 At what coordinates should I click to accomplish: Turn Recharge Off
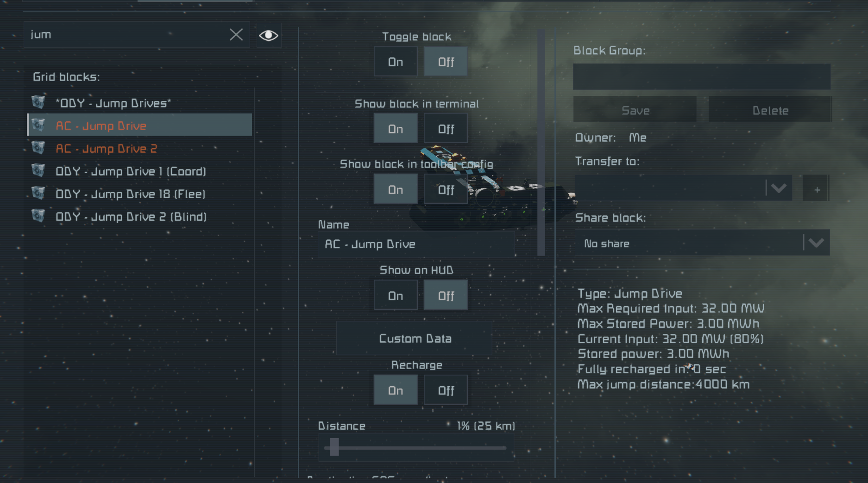(x=446, y=390)
